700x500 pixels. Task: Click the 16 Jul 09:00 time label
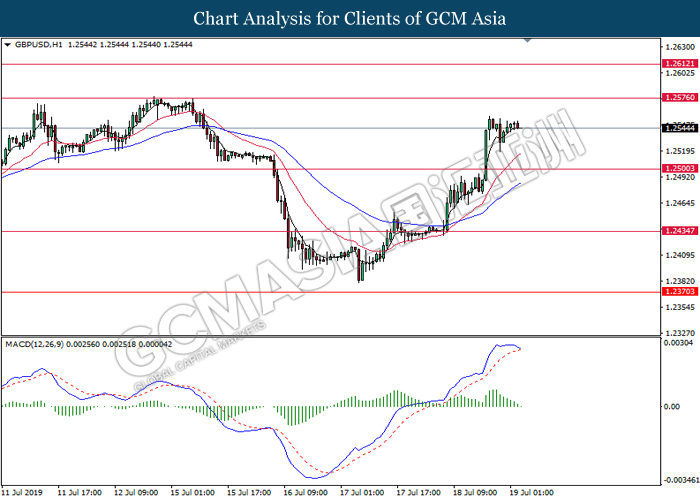tap(307, 493)
